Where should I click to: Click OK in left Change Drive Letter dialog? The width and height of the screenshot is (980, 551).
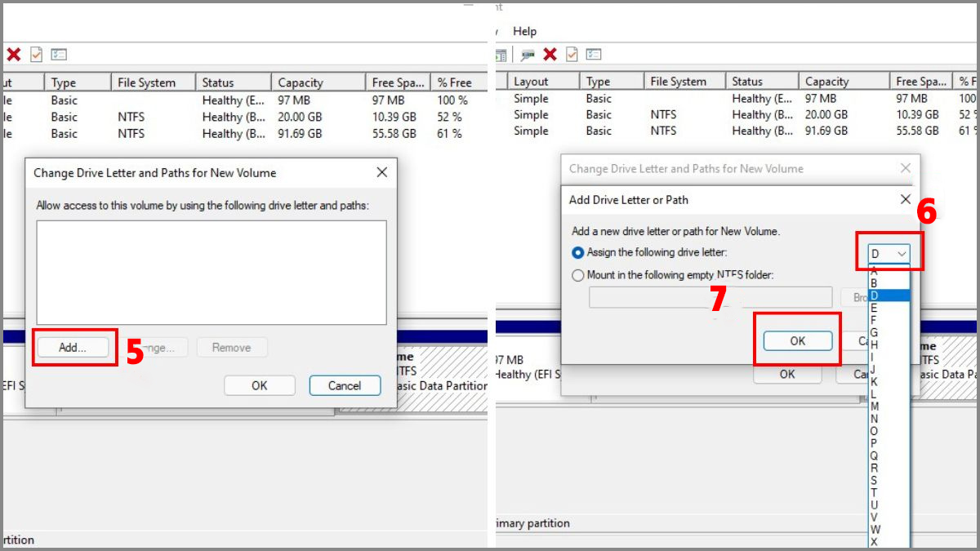(260, 385)
